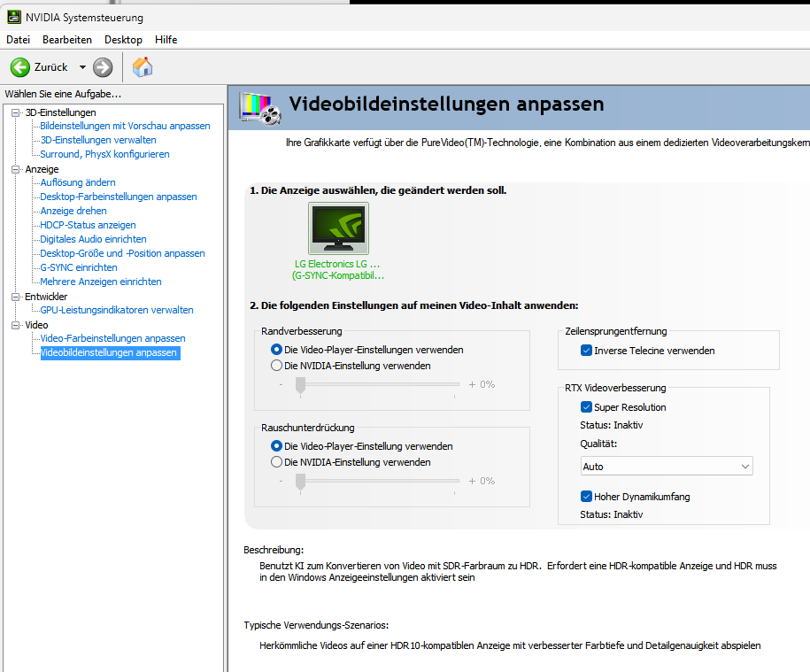Open Desktop-Größe und -Position anpassen

122,253
